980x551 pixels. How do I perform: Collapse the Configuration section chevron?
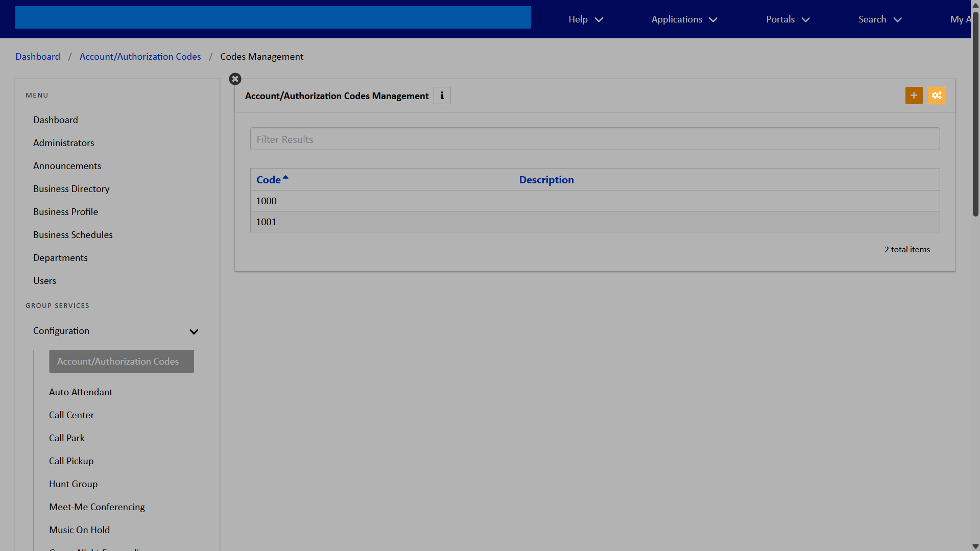194,331
